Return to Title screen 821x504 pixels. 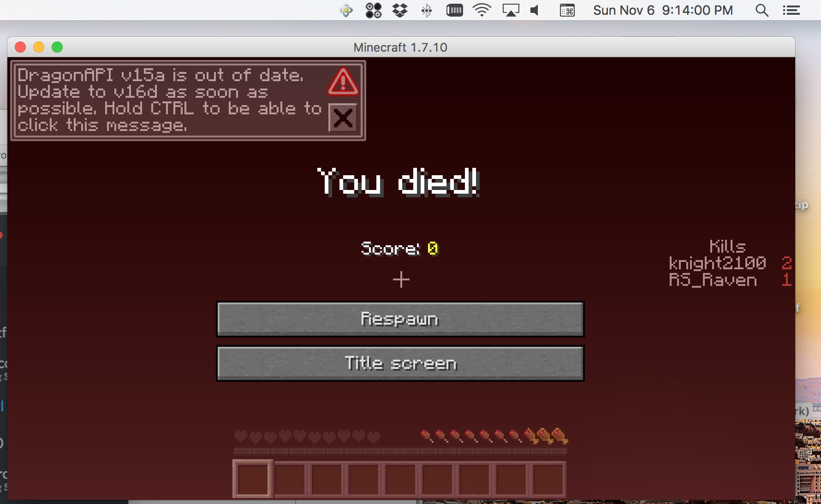(x=400, y=363)
